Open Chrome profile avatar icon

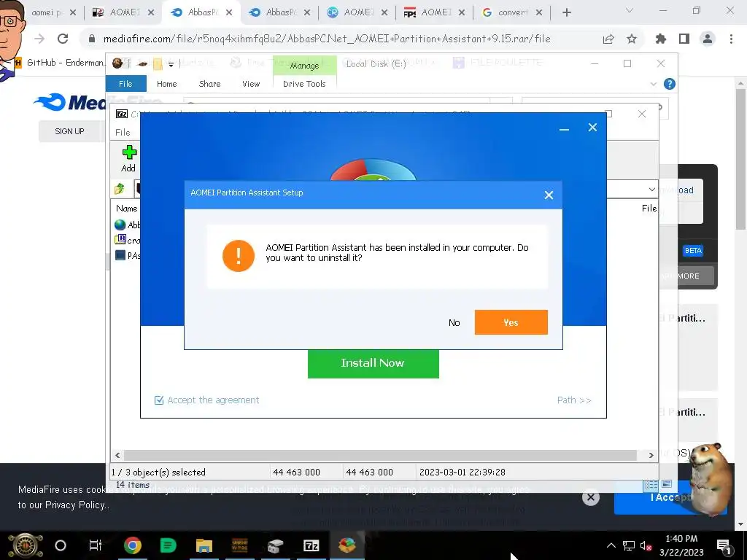click(x=708, y=39)
